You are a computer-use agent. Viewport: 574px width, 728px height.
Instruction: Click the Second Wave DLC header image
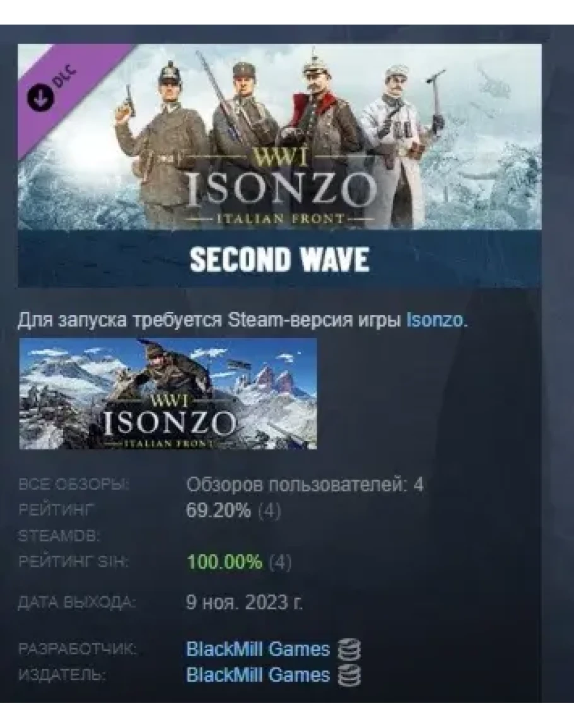tap(279, 165)
